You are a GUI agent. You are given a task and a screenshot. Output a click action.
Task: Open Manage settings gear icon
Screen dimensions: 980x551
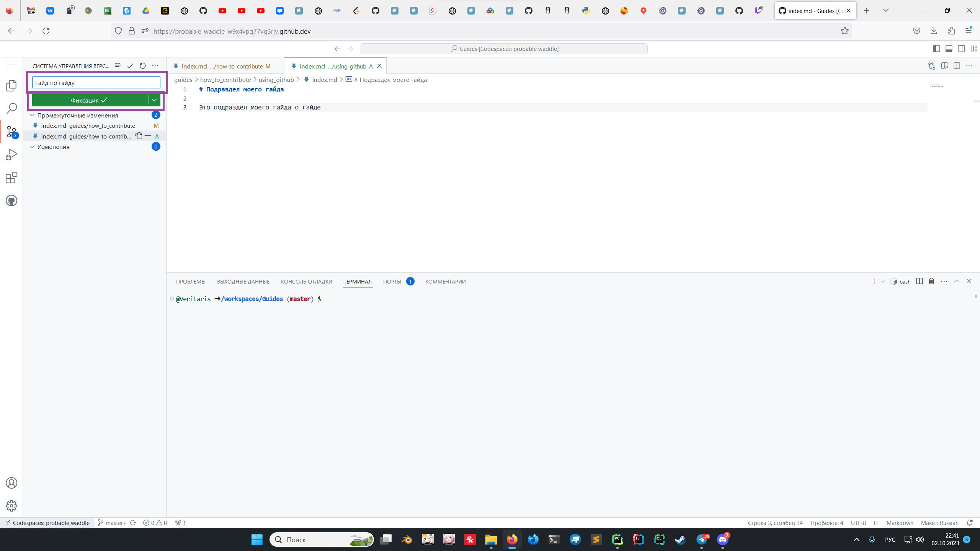(x=11, y=506)
